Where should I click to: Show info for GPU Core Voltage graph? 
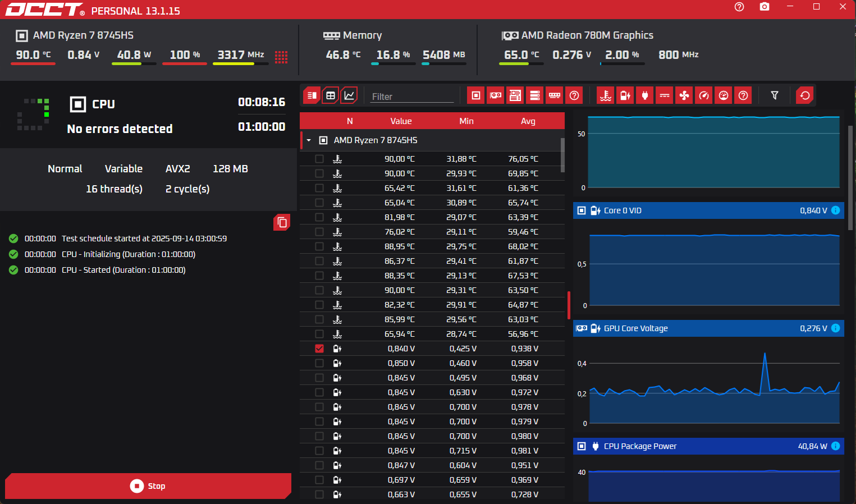[835, 328]
